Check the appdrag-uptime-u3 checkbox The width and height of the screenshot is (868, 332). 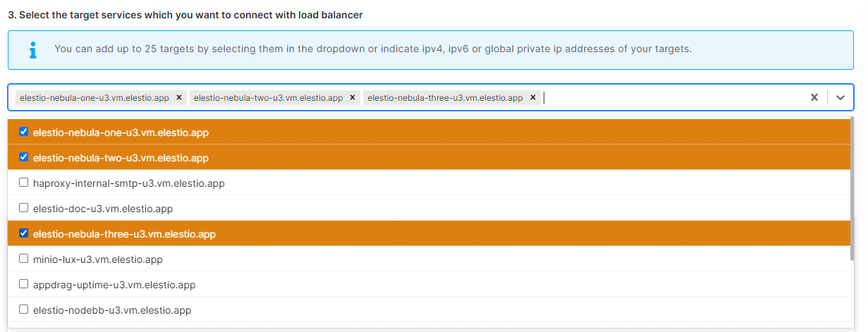click(24, 284)
